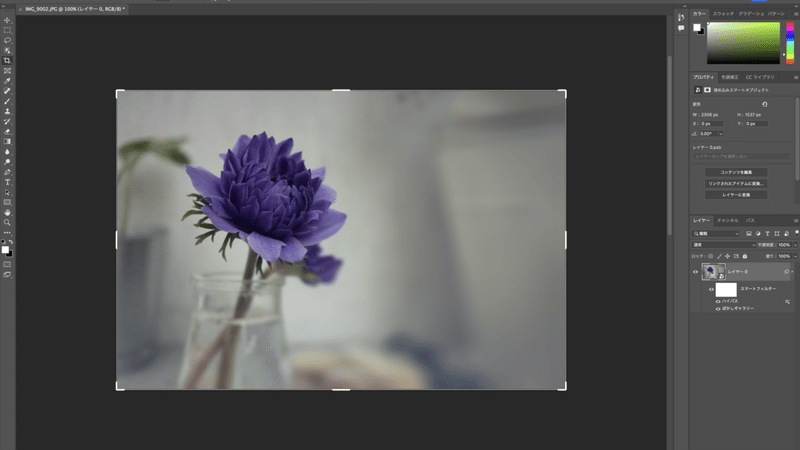Select the Eyedropper tool

coord(7,81)
